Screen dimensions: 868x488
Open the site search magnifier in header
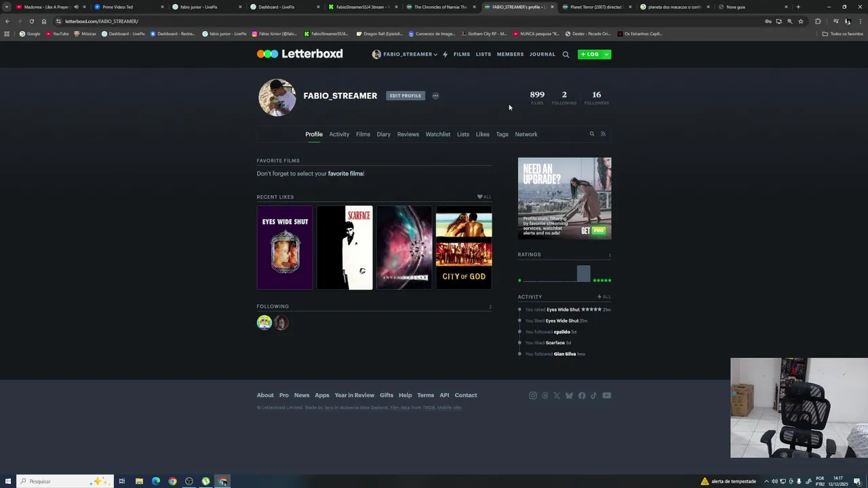pos(566,54)
